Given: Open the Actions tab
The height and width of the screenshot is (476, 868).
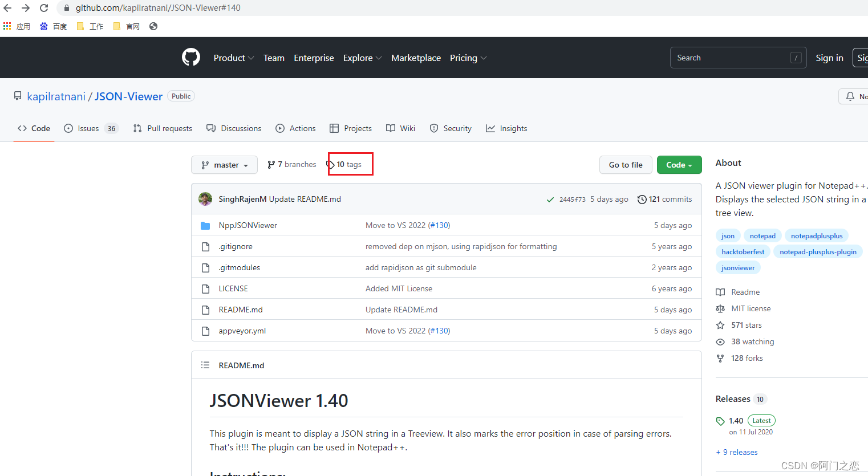Looking at the screenshot, I should [x=295, y=128].
